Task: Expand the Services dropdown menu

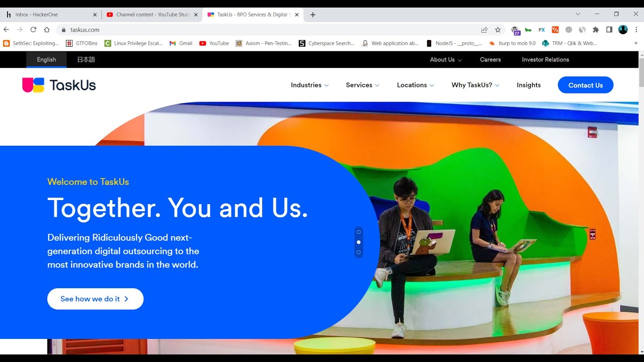Action: coord(363,85)
